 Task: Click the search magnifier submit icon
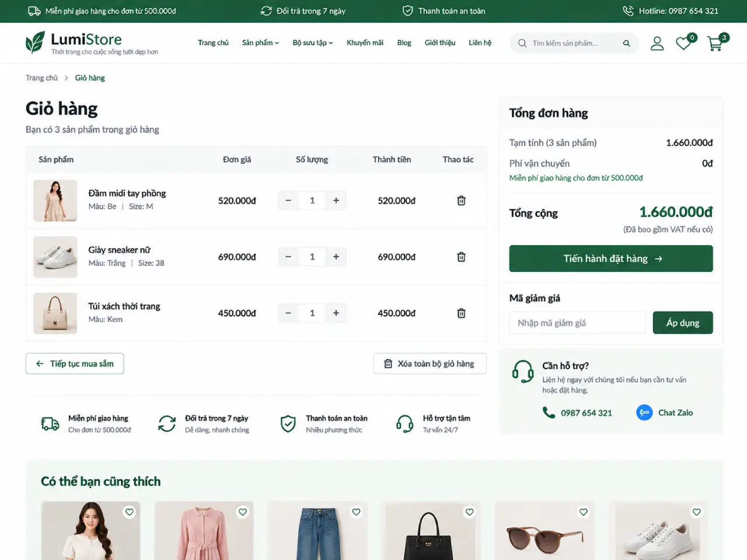tap(626, 43)
